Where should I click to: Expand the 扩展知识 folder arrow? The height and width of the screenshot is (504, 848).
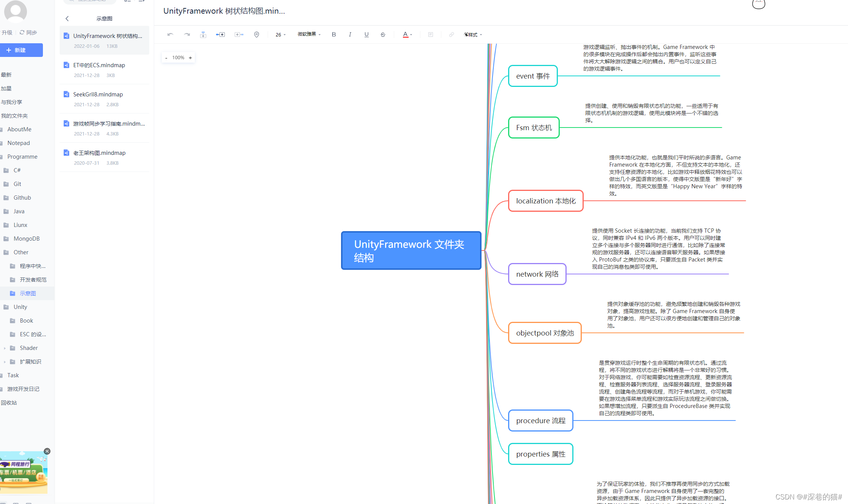tap(5, 362)
